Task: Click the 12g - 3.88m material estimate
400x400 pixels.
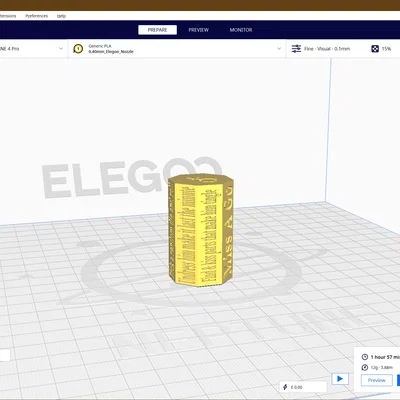Action: tap(382, 367)
